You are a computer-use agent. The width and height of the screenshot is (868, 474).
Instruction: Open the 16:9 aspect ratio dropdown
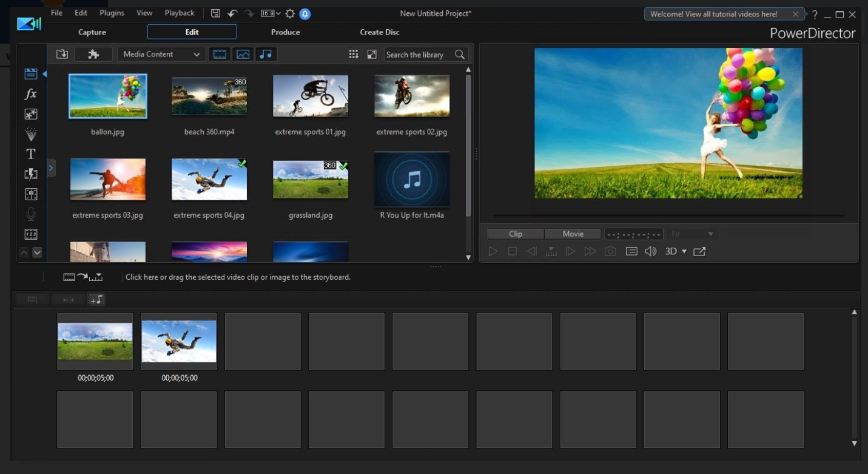pyautogui.click(x=271, y=13)
